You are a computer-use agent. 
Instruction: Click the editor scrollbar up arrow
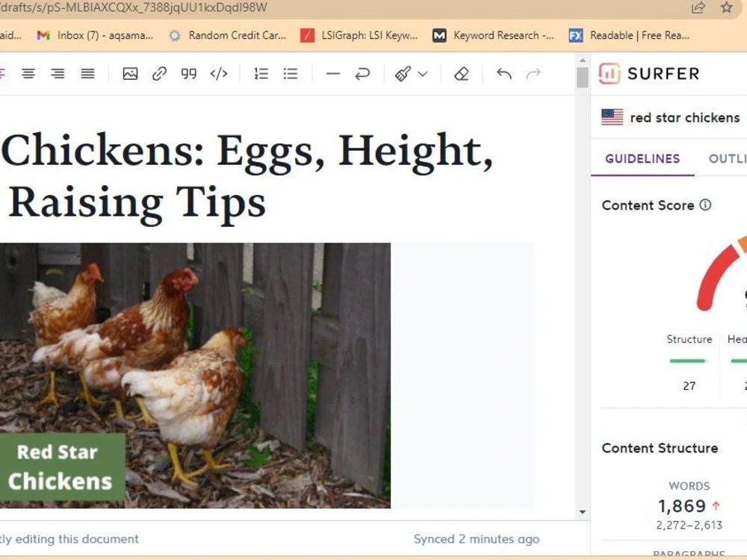(x=582, y=60)
